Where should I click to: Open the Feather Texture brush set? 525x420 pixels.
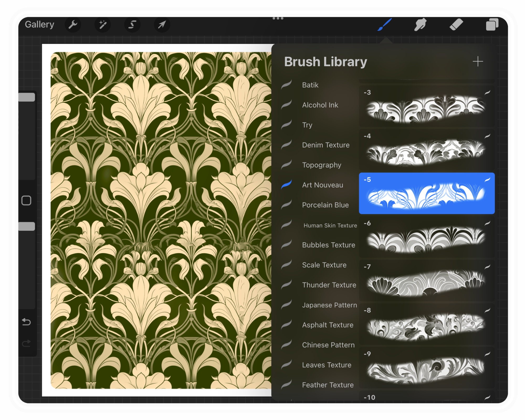319,385
